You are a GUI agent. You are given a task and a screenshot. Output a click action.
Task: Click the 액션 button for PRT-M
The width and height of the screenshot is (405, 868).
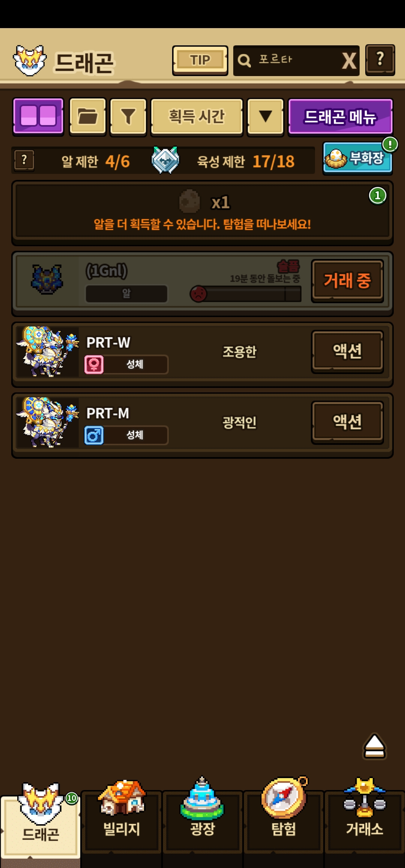tap(347, 422)
